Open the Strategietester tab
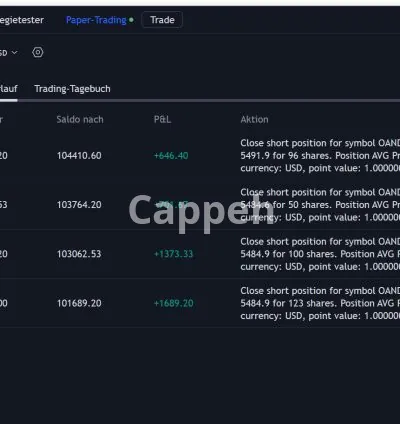The width and height of the screenshot is (400, 424). coord(22,20)
